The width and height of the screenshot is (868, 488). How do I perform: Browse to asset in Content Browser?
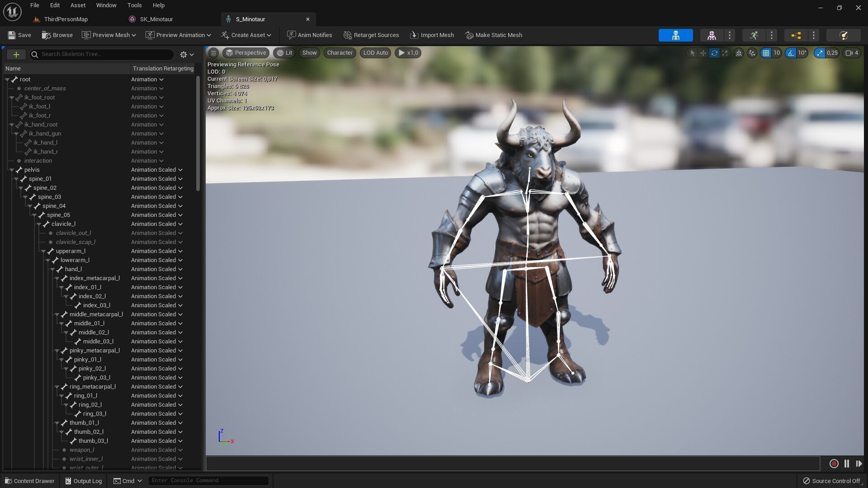pyautogui.click(x=57, y=35)
